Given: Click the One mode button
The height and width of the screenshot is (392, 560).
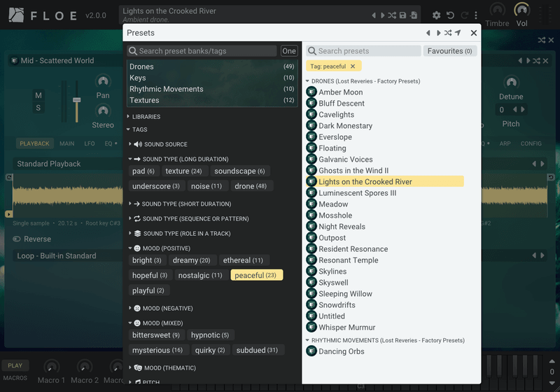Looking at the screenshot, I should 288,51.
